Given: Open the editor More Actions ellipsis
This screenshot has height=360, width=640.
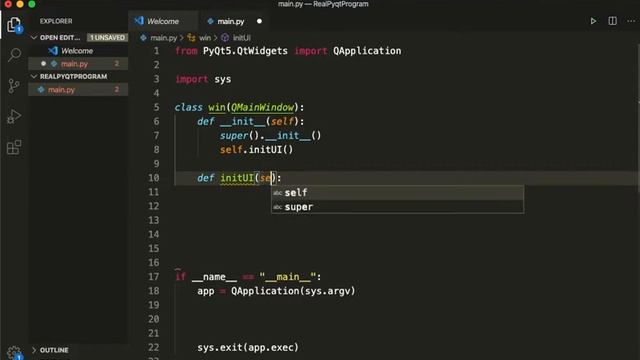Looking at the screenshot, I should point(631,21).
